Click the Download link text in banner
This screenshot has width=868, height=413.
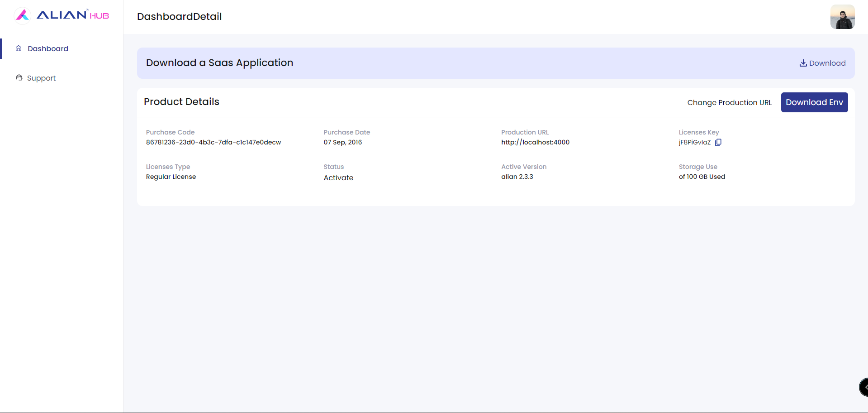tap(827, 63)
